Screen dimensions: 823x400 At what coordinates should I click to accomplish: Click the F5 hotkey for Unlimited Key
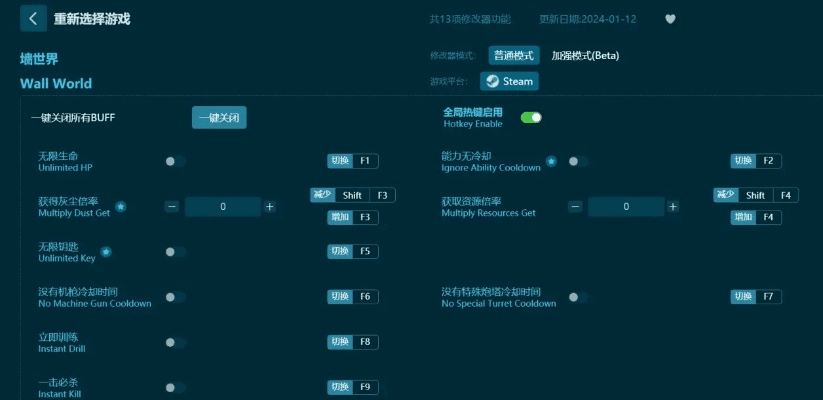click(x=353, y=251)
